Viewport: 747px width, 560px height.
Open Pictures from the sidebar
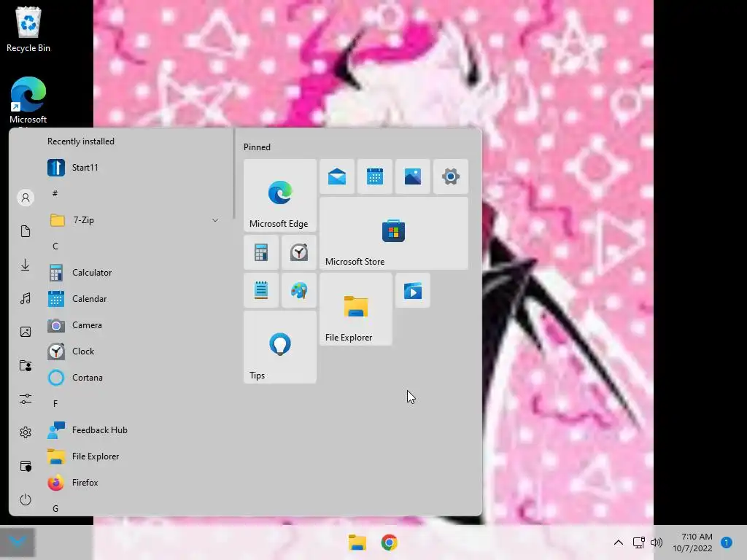[26, 332]
